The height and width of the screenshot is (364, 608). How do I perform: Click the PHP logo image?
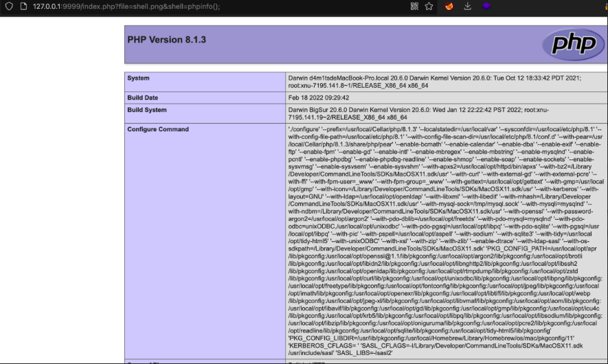click(573, 44)
